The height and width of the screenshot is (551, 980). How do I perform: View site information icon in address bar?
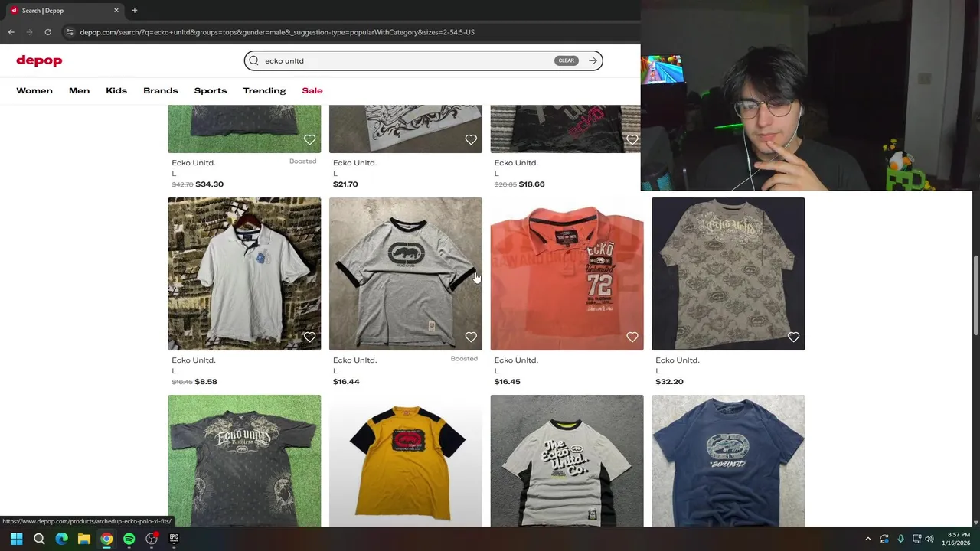click(70, 32)
